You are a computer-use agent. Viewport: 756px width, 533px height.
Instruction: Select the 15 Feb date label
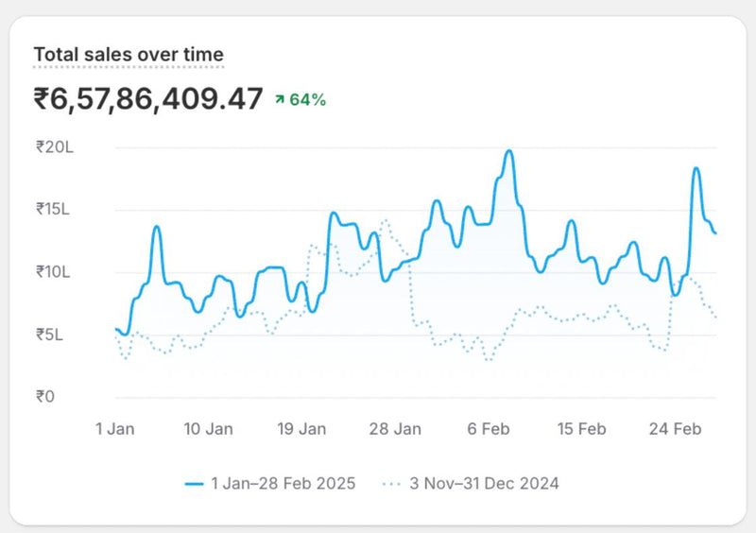[581, 429]
